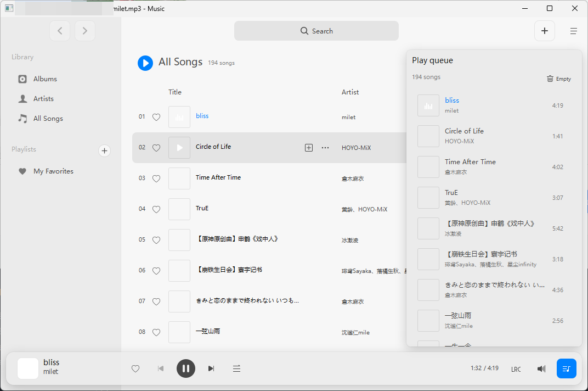Click the app icon in the title bar

(x=9, y=8)
